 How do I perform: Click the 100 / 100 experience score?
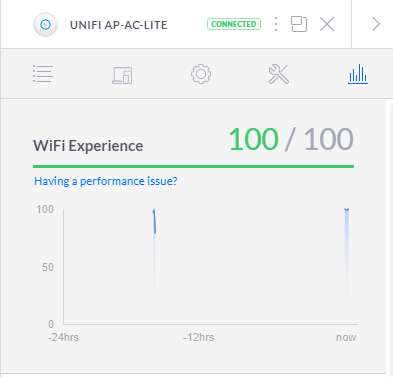coord(291,139)
